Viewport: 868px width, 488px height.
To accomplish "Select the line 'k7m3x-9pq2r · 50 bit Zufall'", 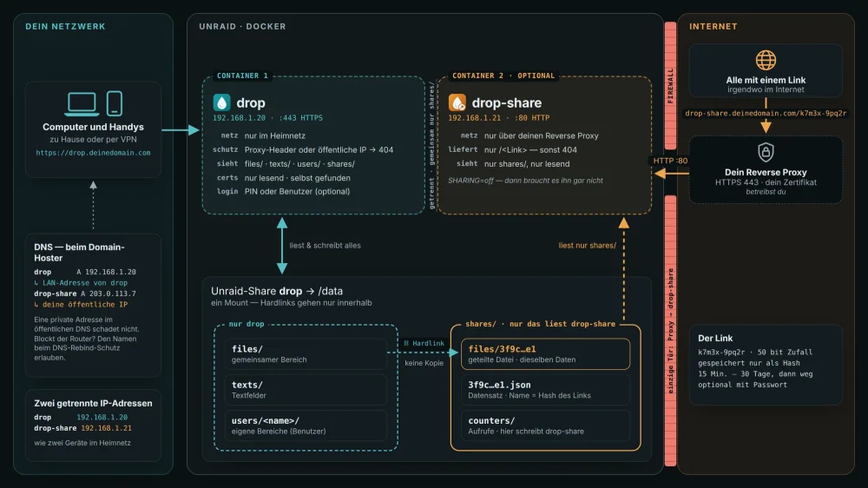I will (x=755, y=353).
